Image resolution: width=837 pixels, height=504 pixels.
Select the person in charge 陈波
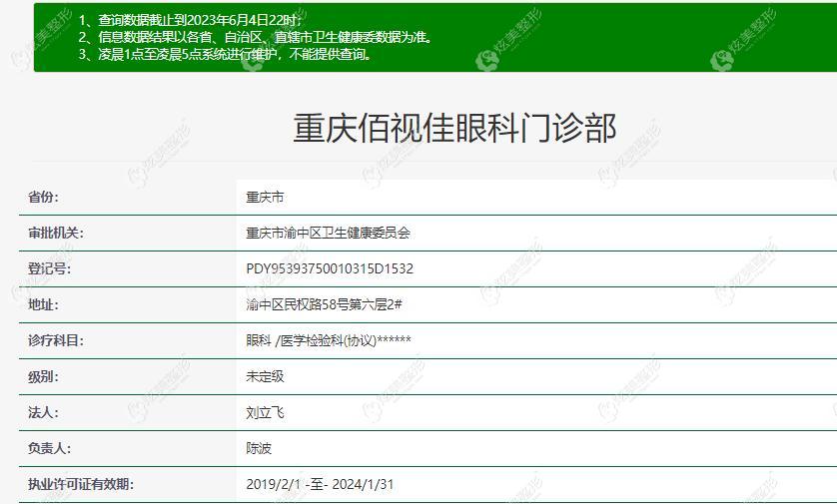point(259,449)
